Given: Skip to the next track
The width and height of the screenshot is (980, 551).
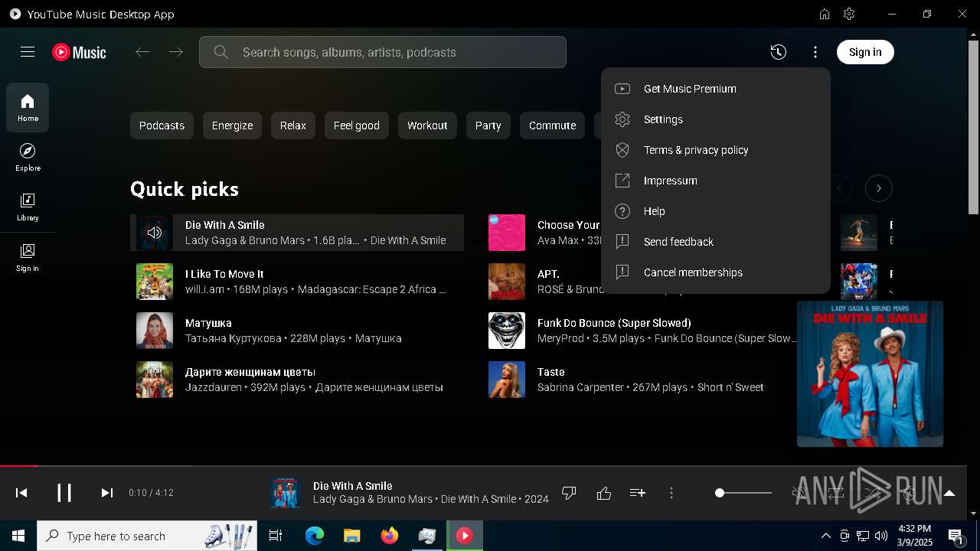Looking at the screenshot, I should (107, 493).
